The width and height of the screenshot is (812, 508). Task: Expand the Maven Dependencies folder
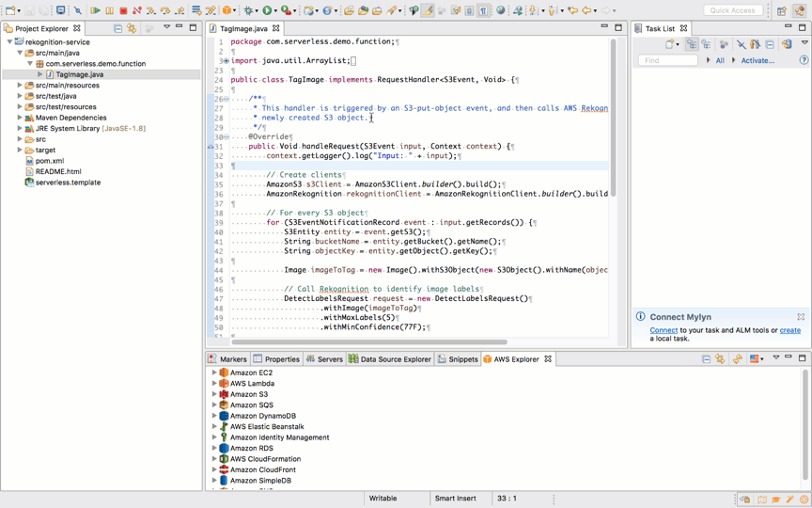(x=20, y=118)
